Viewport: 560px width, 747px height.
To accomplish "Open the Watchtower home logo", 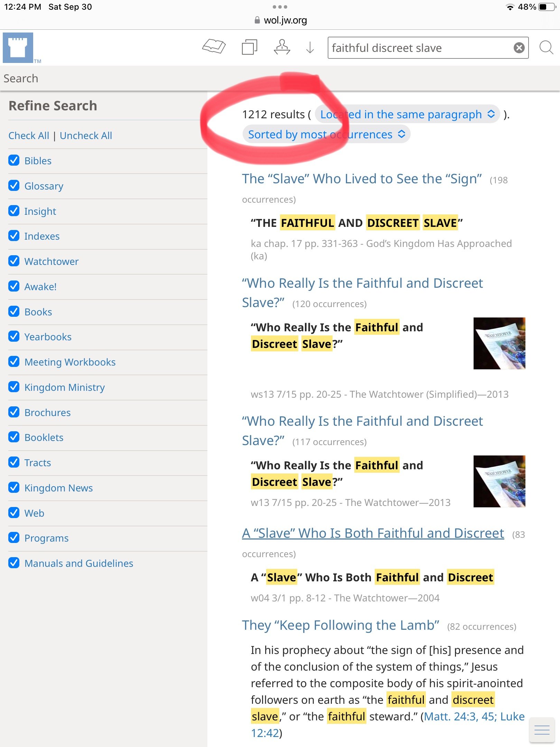I will [18, 48].
